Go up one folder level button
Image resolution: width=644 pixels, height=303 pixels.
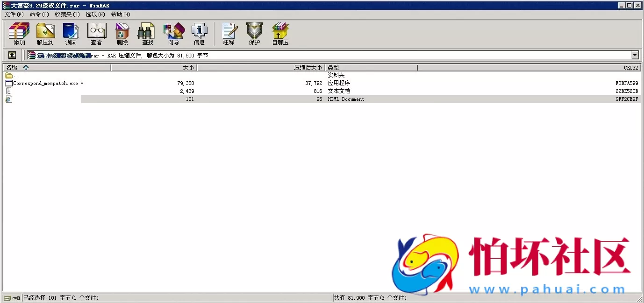(x=12, y=55)
